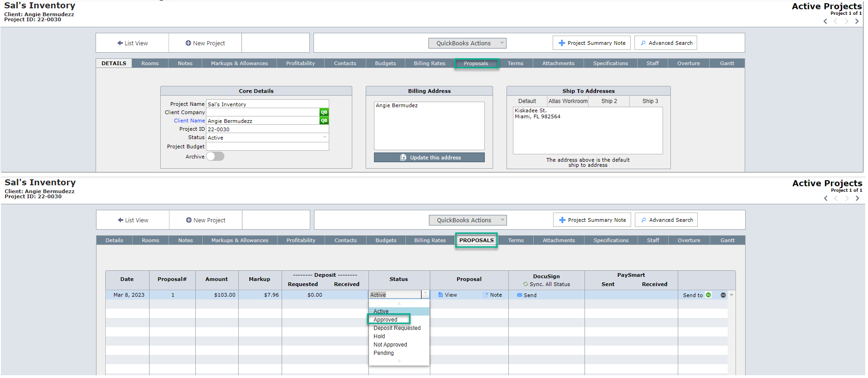
Task: Click the Kiskadee St. ship-to address box
Action: tap(588, 130)
